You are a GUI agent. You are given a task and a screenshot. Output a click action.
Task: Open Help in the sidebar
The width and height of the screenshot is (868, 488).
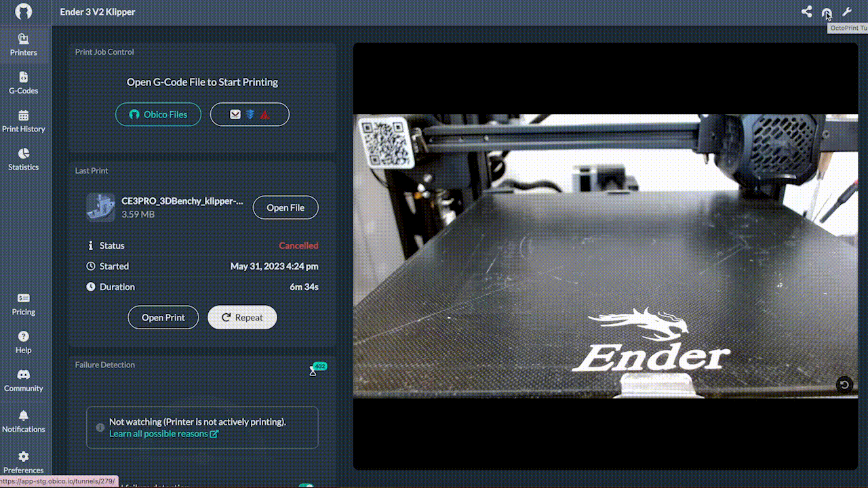pyautogui.click(x=24, y=343)
